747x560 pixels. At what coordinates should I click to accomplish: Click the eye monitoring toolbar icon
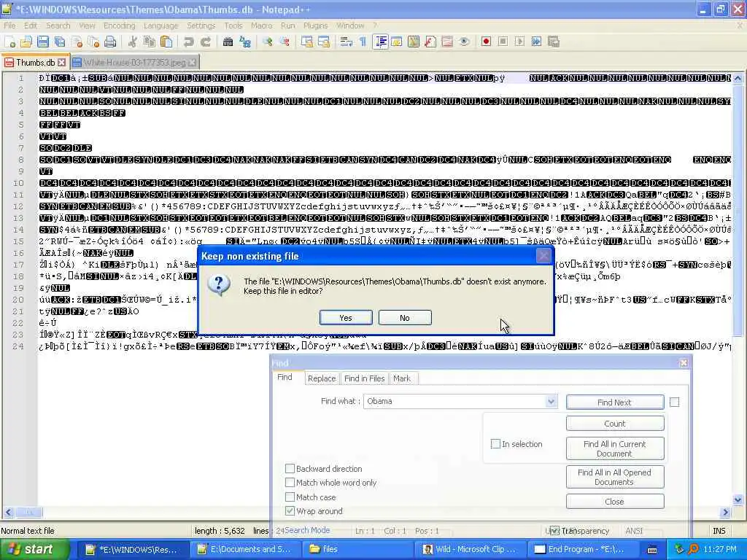click(x=464, y=42)
